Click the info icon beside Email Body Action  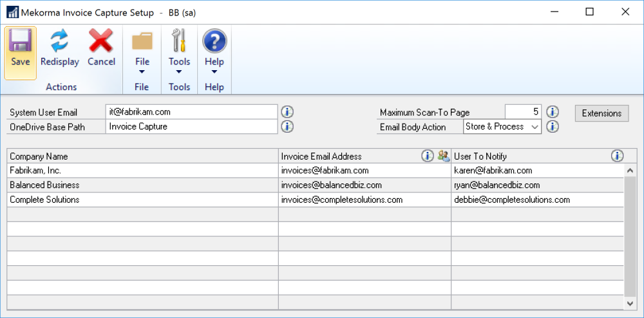pyautogui.click(x=553, y=127)
